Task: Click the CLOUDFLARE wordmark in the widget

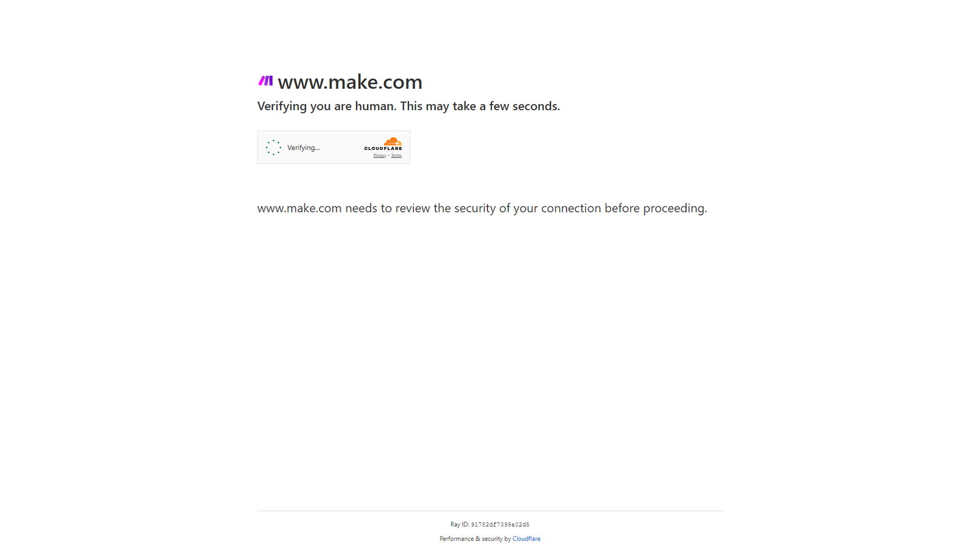Action: click(x=383, y=148)
